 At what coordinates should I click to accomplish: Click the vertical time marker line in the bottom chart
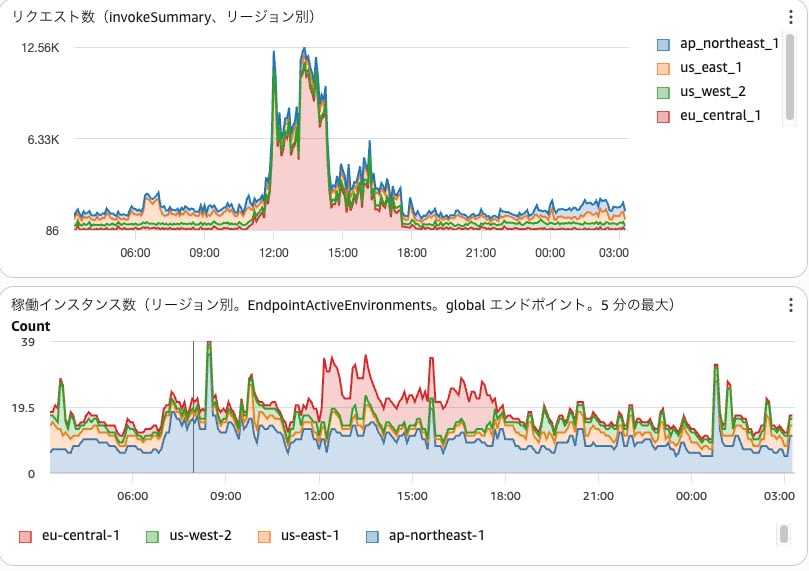coord(193,406)
